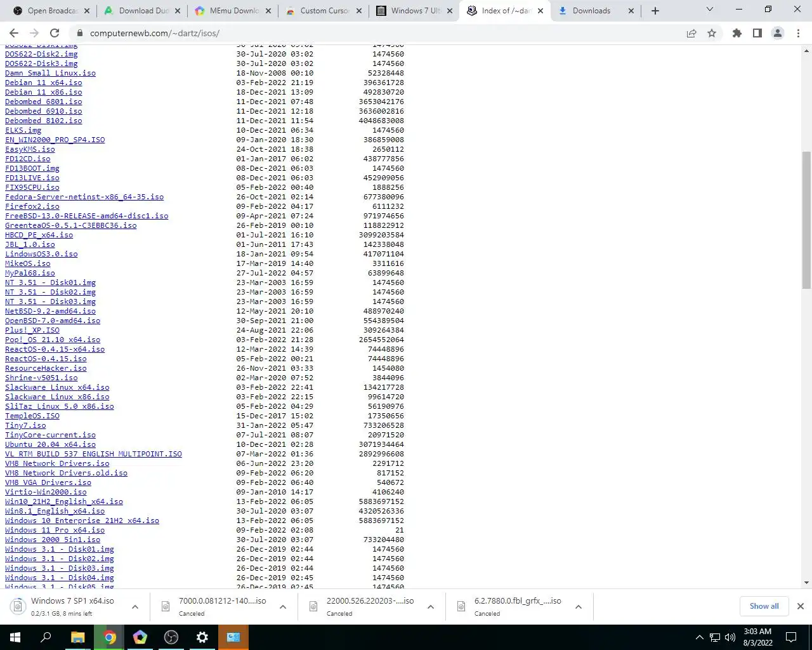Open the browser side panel

click(x=757, y=33)
